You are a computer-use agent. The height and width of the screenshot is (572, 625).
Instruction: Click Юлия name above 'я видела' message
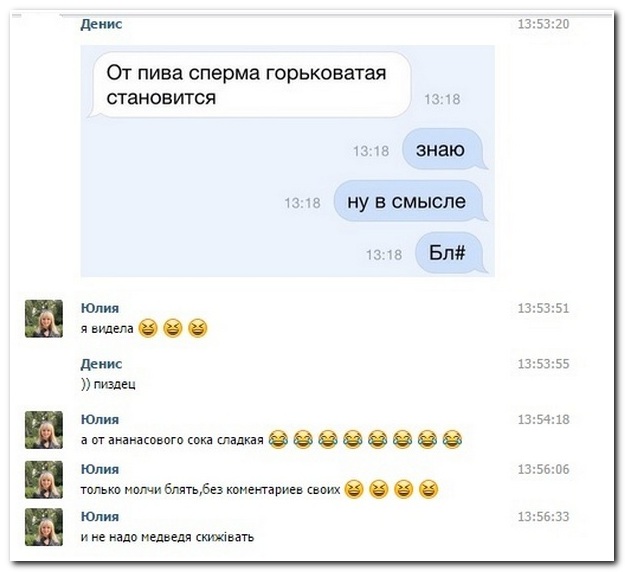point(100,308)
